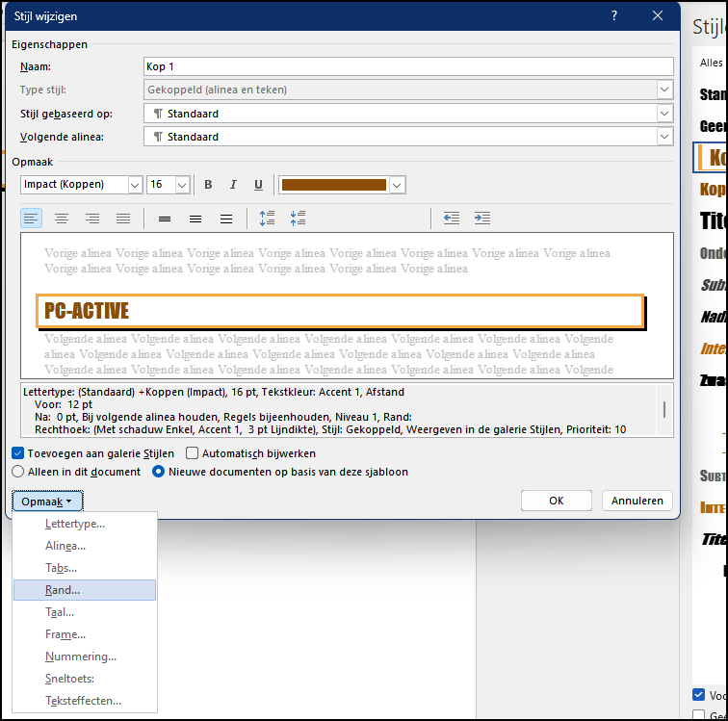This screenshot has height=721, width=728.
Task: Toggle checked box in Stijlen pane bottom
Action: 698,695
